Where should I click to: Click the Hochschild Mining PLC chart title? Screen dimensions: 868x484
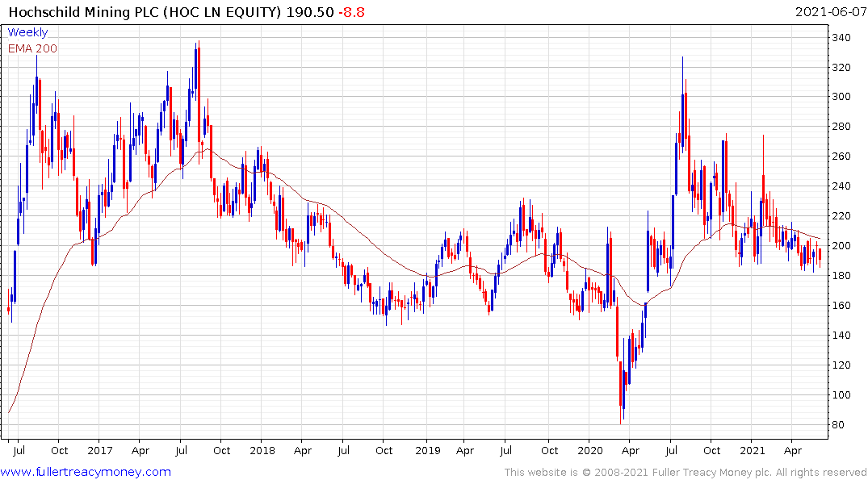tap(145, 12)
